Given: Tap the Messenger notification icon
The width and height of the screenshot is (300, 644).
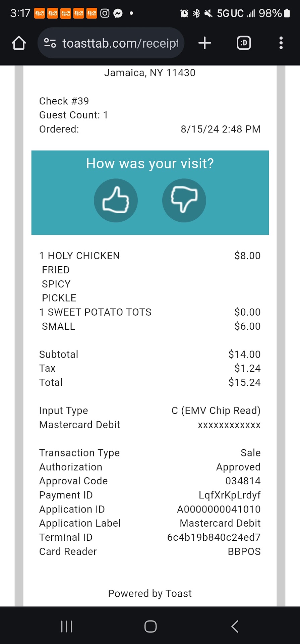Looking at the screenshot, I should coord(118,13).
